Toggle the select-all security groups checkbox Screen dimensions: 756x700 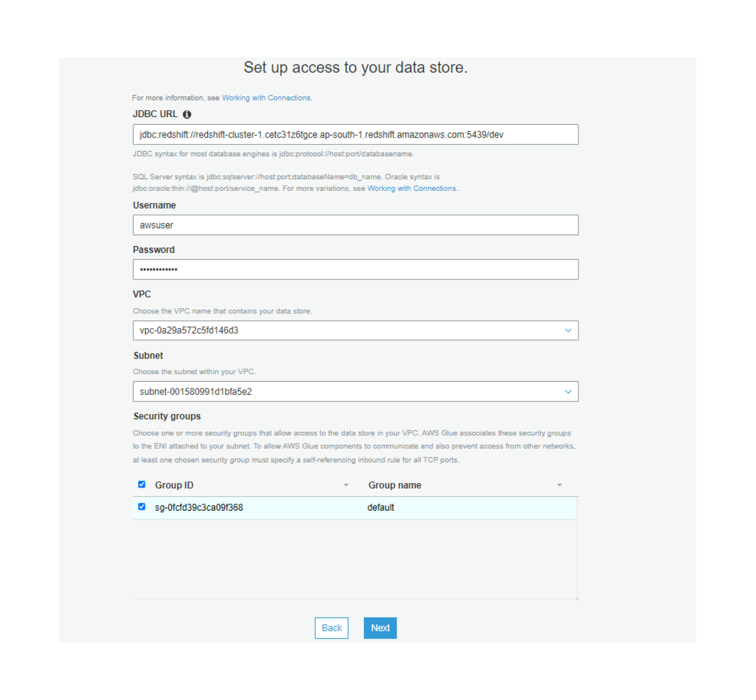[x=142, y=484]
